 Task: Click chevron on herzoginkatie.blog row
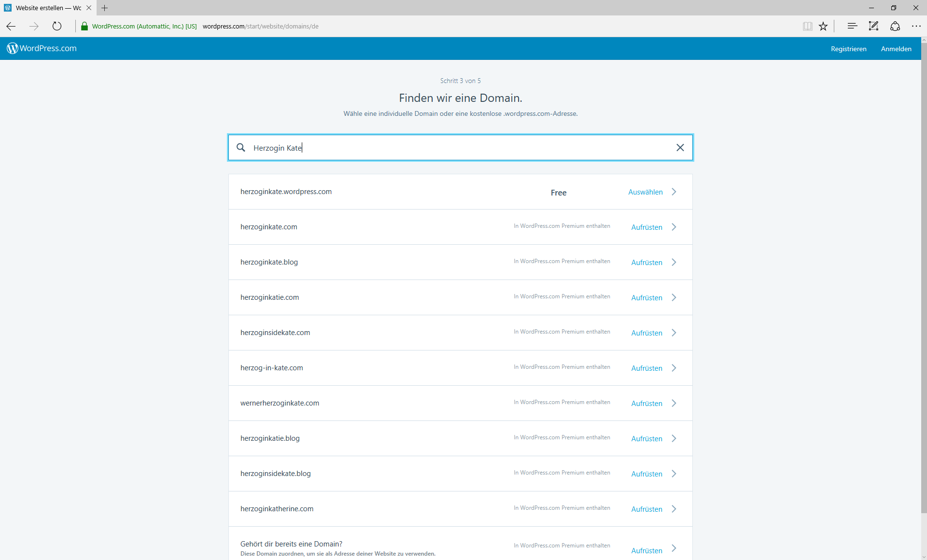[674, 438]
